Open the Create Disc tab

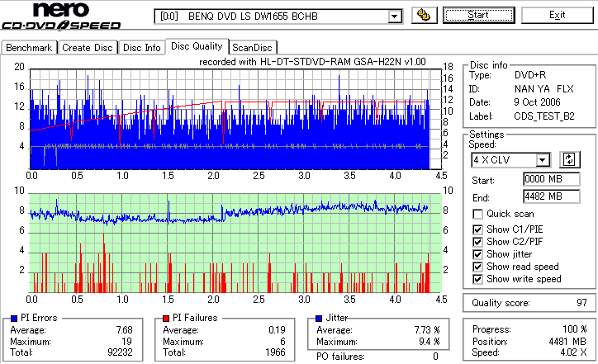[x=88, y=48]
